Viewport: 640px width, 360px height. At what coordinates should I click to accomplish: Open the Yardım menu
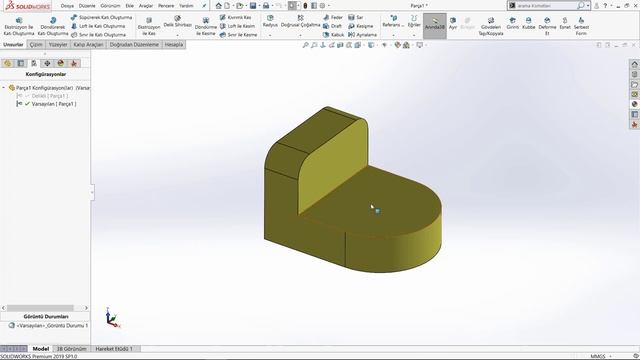tap(186, 6)
